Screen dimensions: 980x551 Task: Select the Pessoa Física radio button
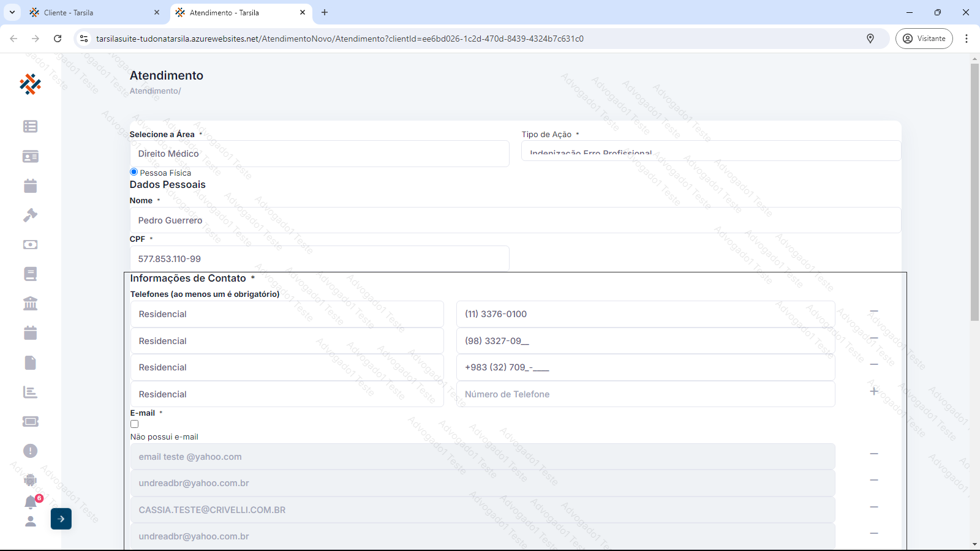[134, 172]
